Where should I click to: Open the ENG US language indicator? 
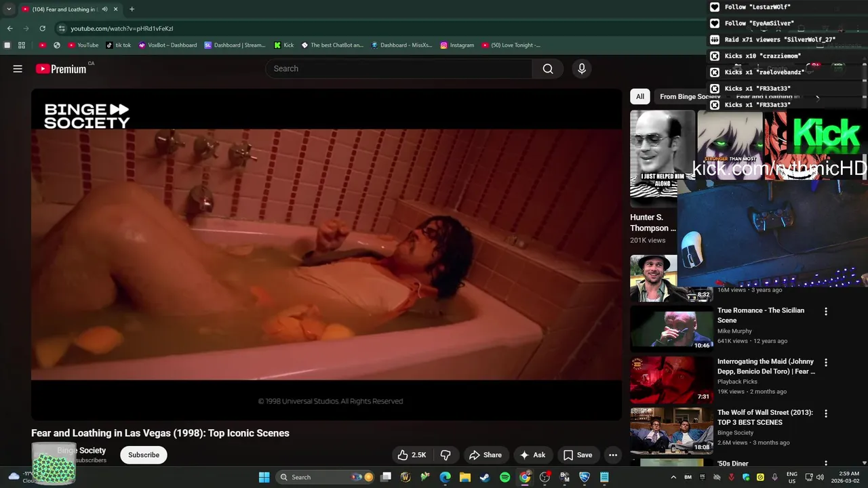pos(791,477)
